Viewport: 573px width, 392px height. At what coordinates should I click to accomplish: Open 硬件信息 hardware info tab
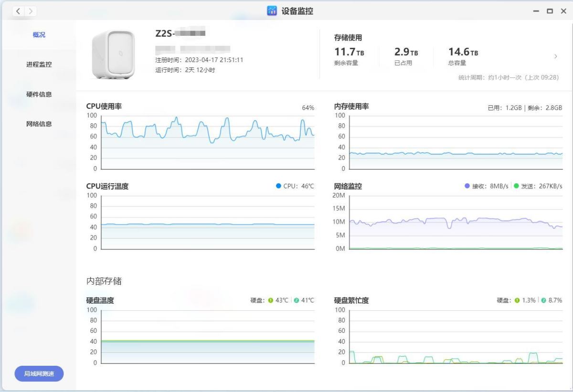(39, 94)
